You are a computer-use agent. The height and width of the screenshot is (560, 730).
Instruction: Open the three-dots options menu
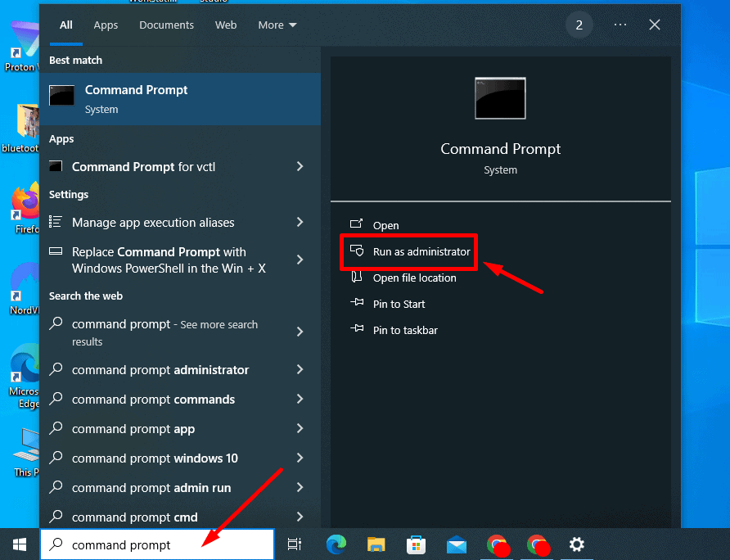click(620, 25)
